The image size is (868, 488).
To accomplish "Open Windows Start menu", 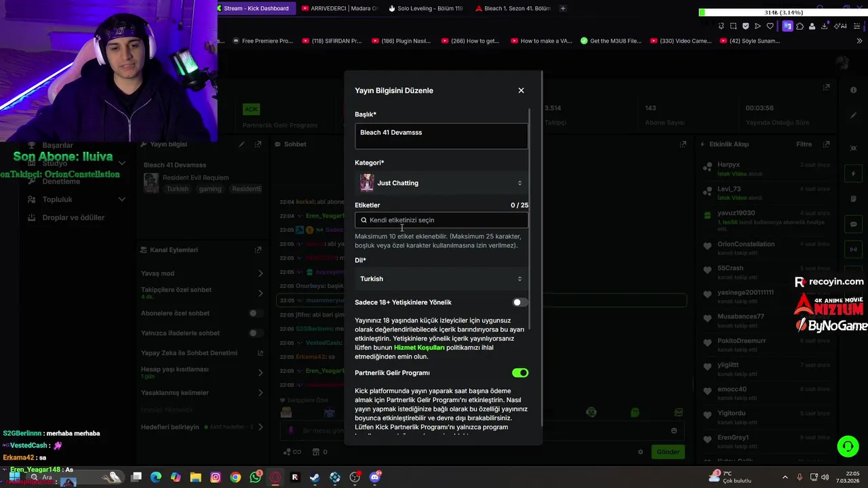I will [14, 477].
